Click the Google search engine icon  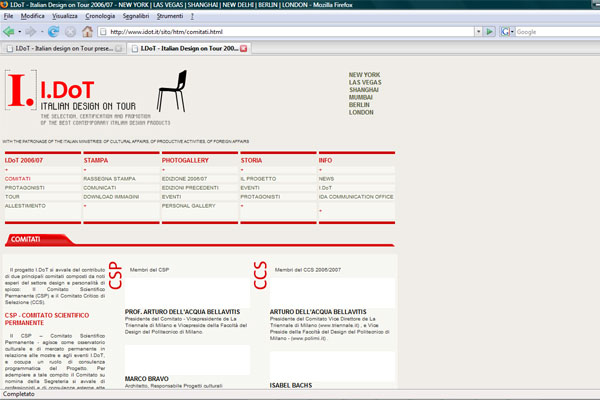[x=505, y=32]
